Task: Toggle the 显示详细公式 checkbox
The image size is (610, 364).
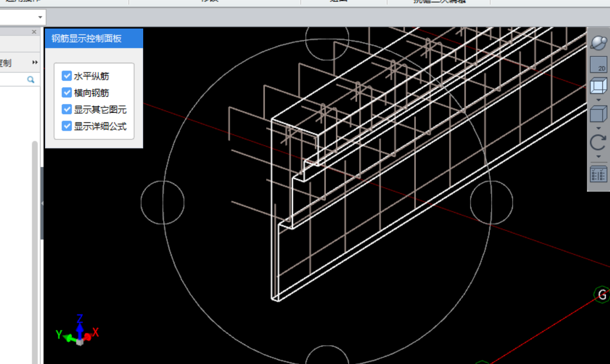Action: click(67, 126)
